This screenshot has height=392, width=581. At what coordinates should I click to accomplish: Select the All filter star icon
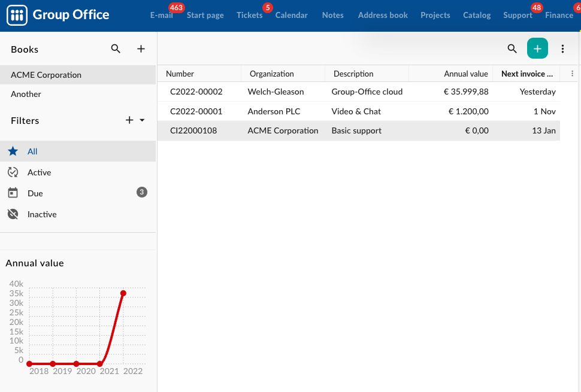coord(13,151)
